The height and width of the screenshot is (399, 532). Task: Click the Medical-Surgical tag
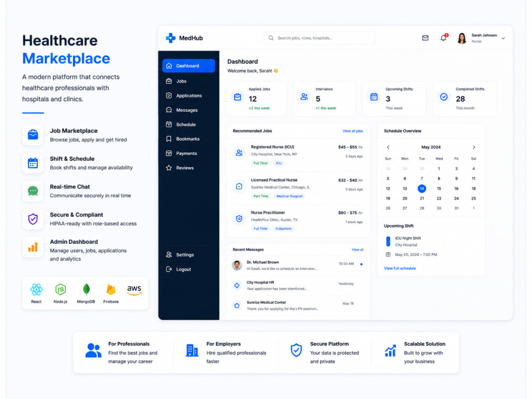(x=289, y=196)
